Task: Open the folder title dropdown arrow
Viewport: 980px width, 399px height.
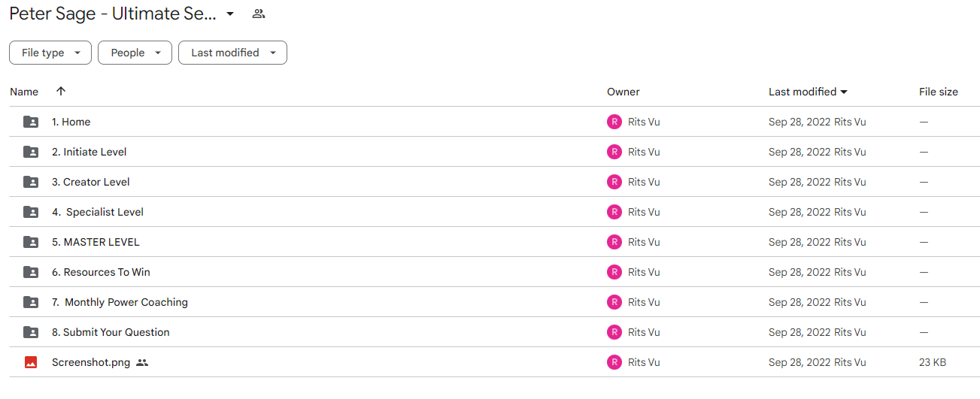Action: coord(230,14)
